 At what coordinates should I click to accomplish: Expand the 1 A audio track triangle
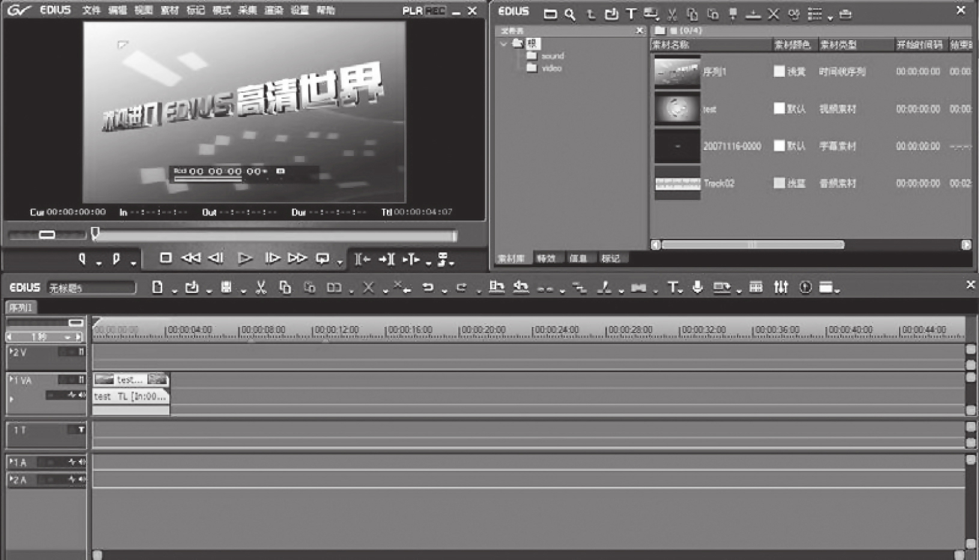[x=11, y=462]
